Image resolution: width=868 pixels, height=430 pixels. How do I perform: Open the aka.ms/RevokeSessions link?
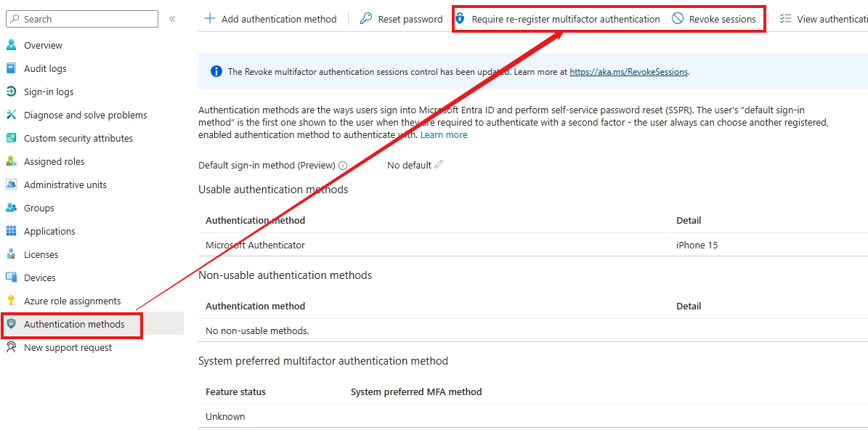point(629,71)
